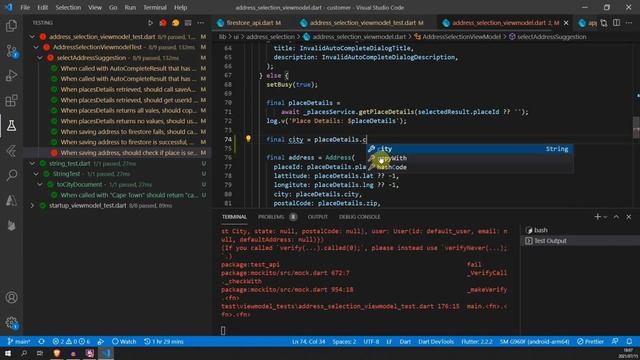Click the fourth Testing header icon before the ellipsis

[x=188, y=23]
